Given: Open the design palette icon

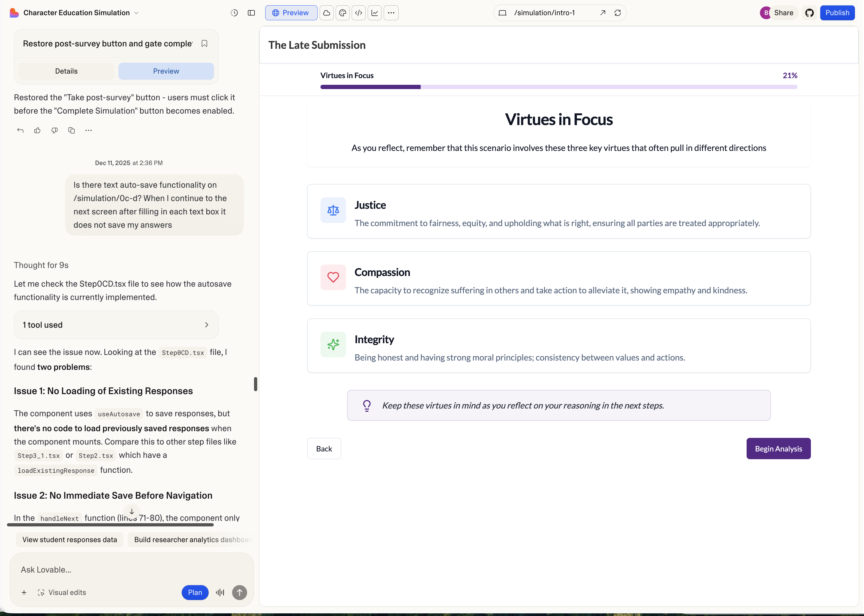Looking at the screenshot, I should pyautogui.click(x=343, y=13).
